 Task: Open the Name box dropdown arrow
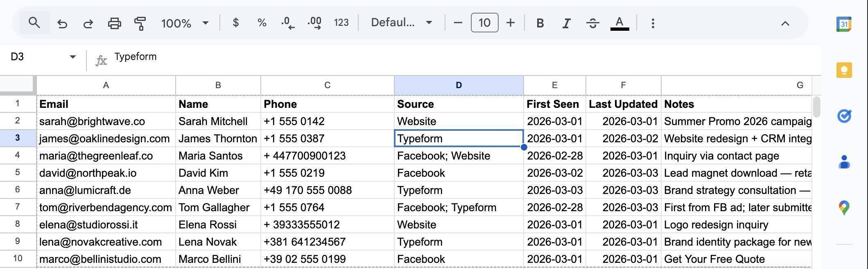72,57
